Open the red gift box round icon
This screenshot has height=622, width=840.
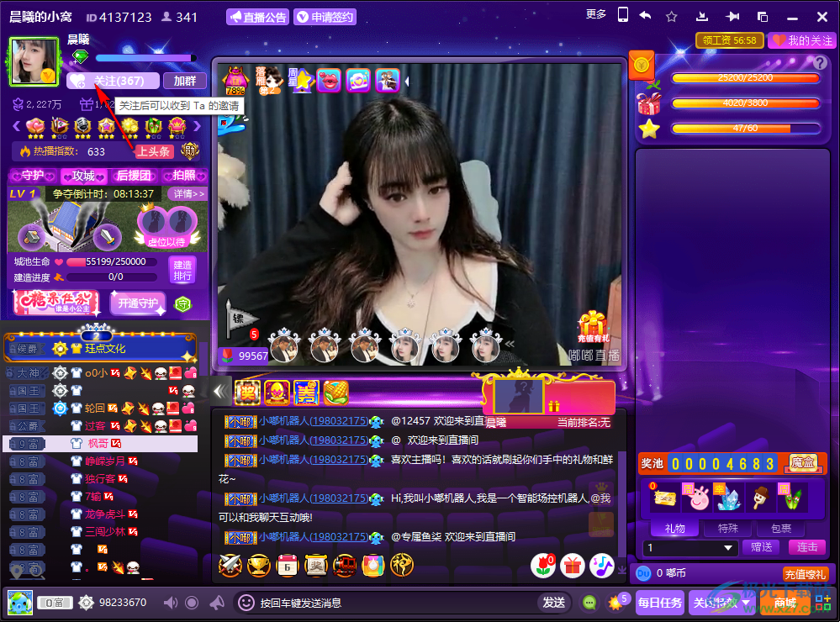click(573, 565)
